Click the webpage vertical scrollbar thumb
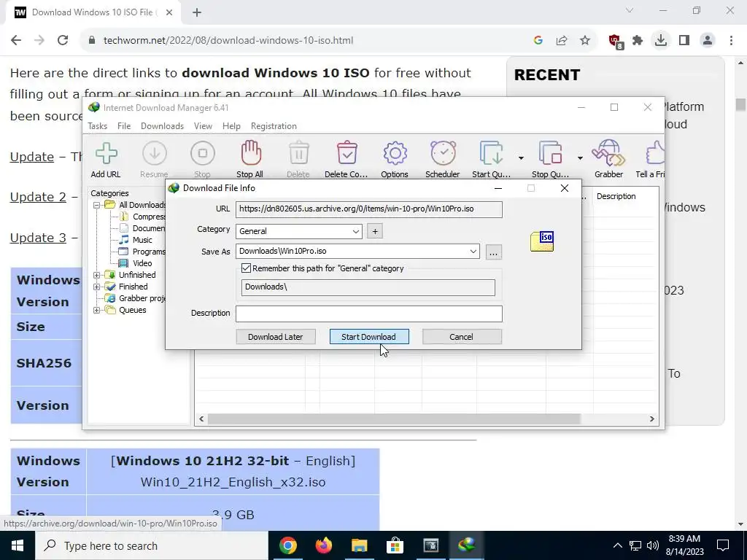Image resolution: width=747 pixels, height=560 pixels. (x=740, y=104)
